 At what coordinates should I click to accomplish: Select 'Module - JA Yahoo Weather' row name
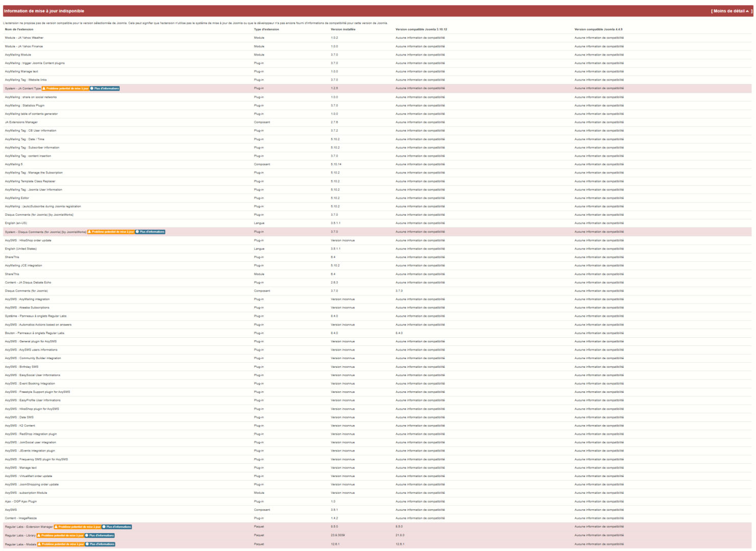[x=24, y=38]
